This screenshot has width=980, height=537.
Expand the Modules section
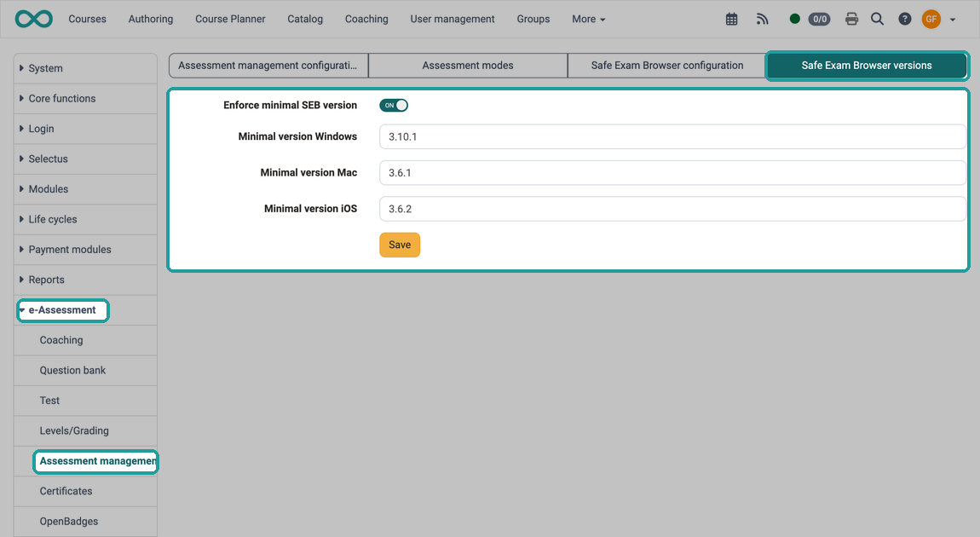tap(85, 188)
